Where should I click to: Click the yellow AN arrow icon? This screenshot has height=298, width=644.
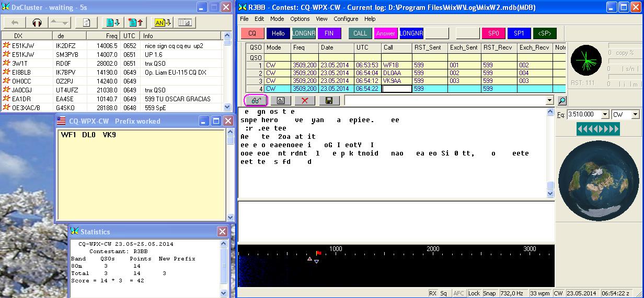tap(162, 22)
